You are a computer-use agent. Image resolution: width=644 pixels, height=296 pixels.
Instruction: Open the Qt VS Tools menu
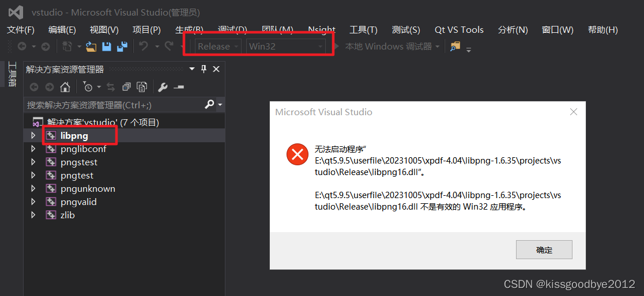pos(459,29)
